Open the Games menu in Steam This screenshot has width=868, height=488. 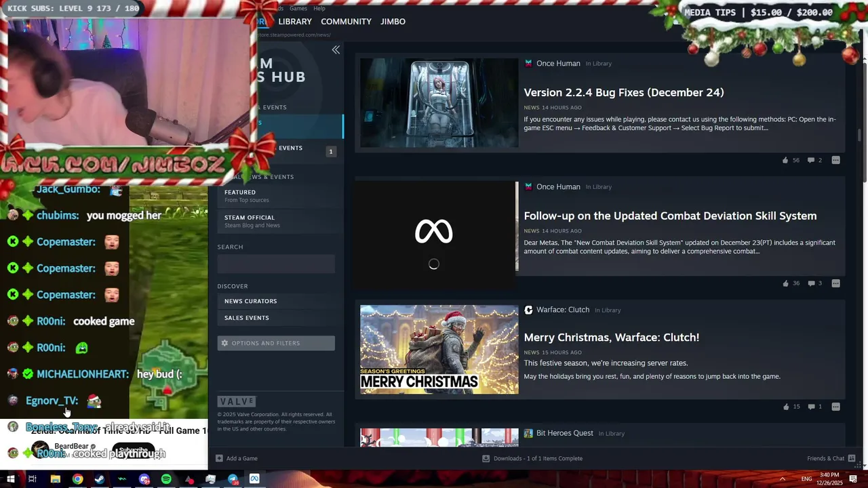point(298,8)
